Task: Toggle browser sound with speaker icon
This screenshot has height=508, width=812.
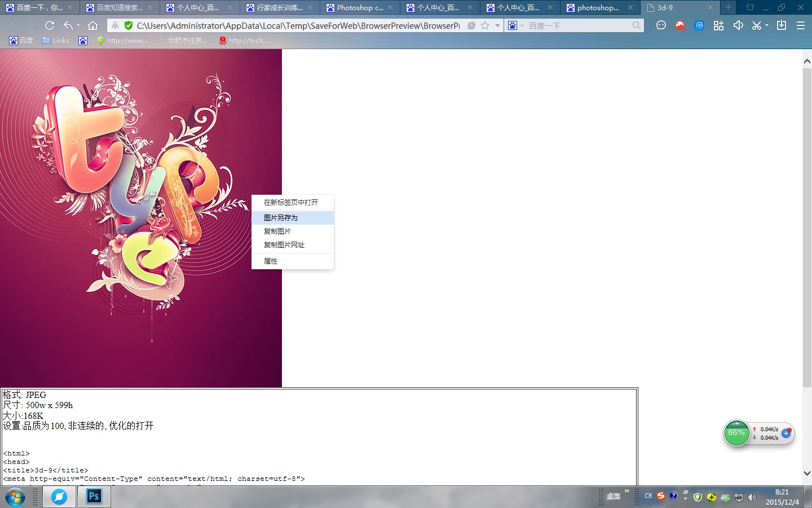Action: tap(738, 25)
